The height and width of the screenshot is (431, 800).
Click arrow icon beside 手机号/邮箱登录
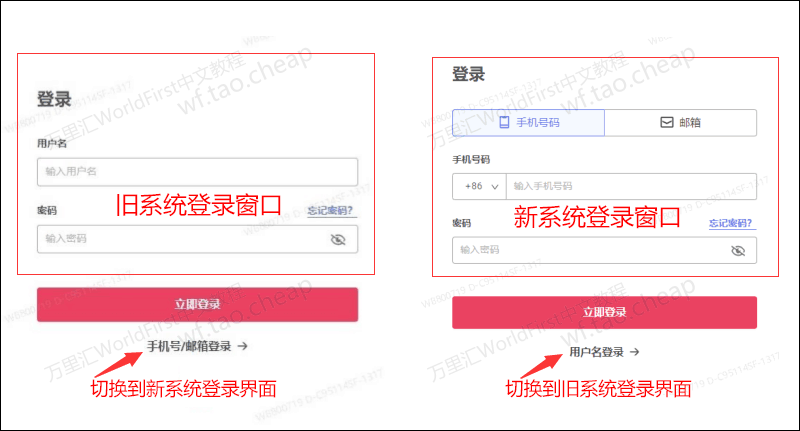(x=243, y=346)
